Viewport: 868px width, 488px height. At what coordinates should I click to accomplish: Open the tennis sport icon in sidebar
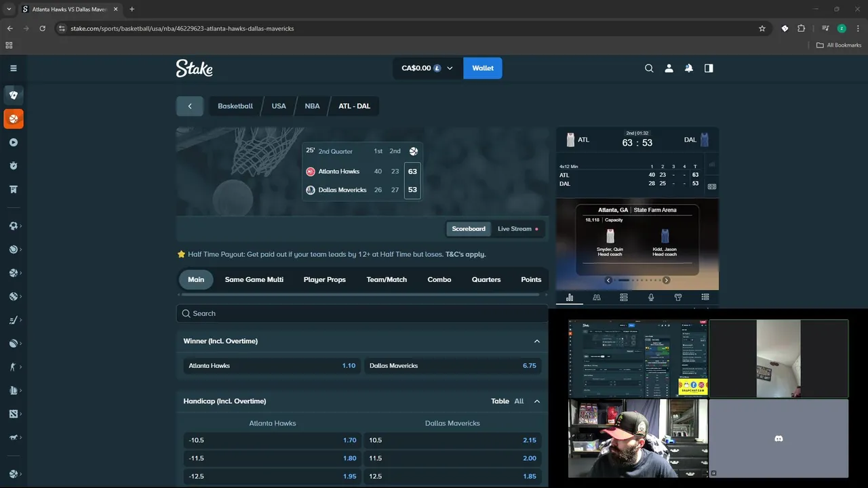13,249
